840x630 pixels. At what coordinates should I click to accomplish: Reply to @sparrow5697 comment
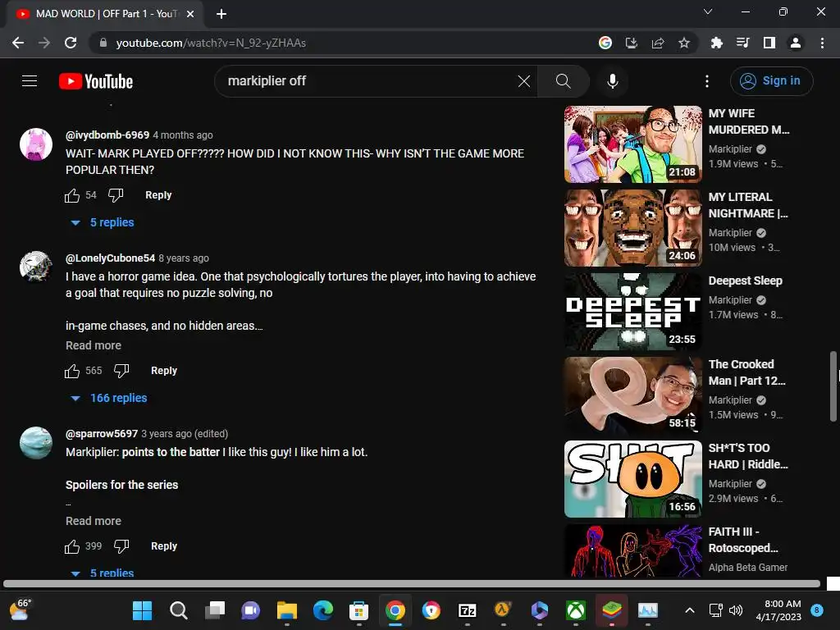click(x=164, y=546)
